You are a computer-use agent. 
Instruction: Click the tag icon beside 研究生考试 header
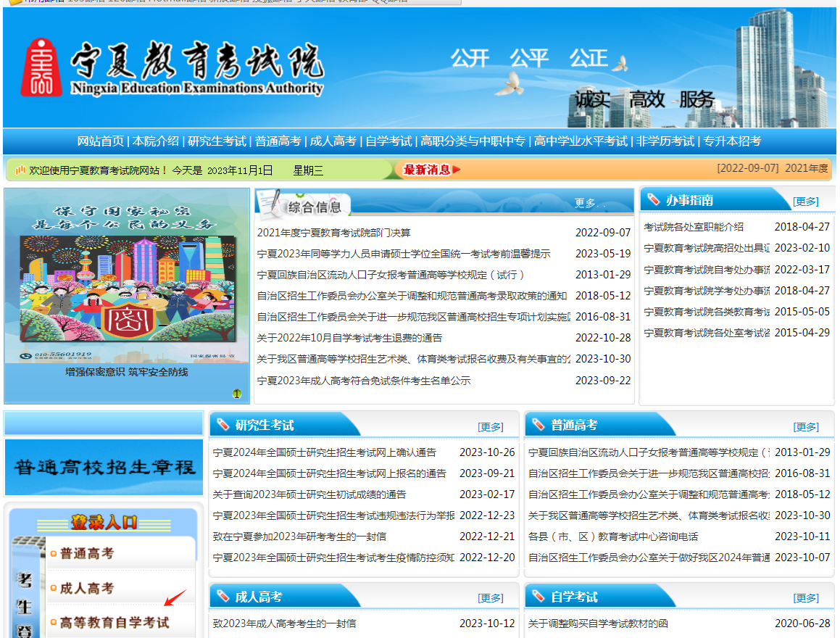(x=223, y=425)
